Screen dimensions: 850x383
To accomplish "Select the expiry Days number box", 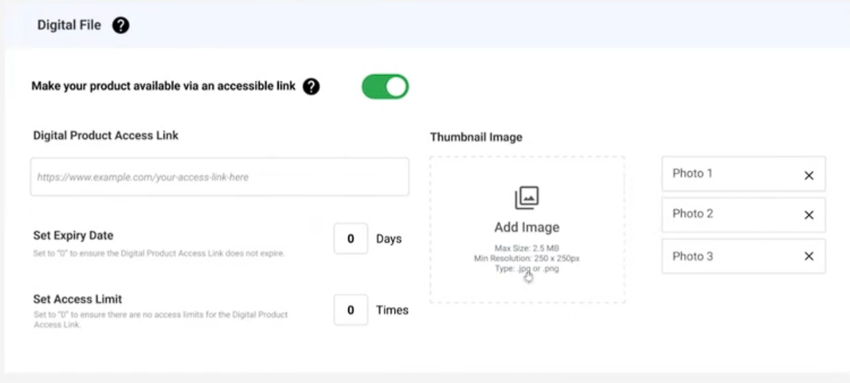I will tap(351, 238).
